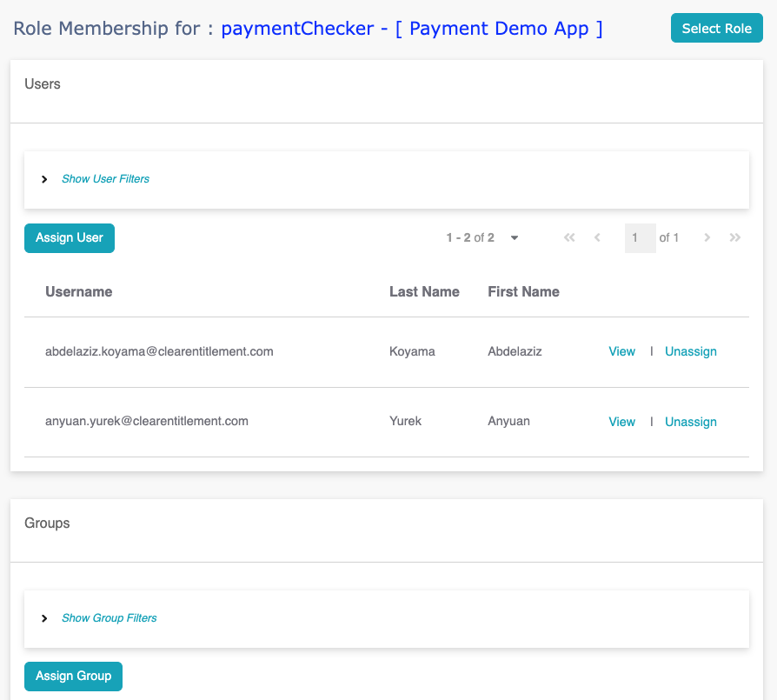Sort by the First Name column header
The width and height of the screenshot is (777, 700).
coord(524,291)
